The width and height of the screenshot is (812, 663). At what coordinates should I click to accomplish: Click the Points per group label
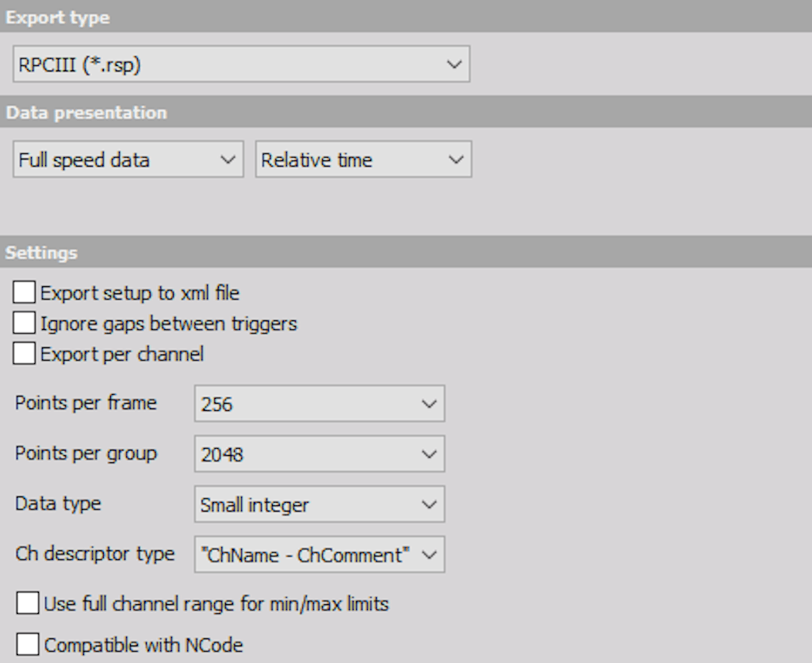(x=86, y=453)
